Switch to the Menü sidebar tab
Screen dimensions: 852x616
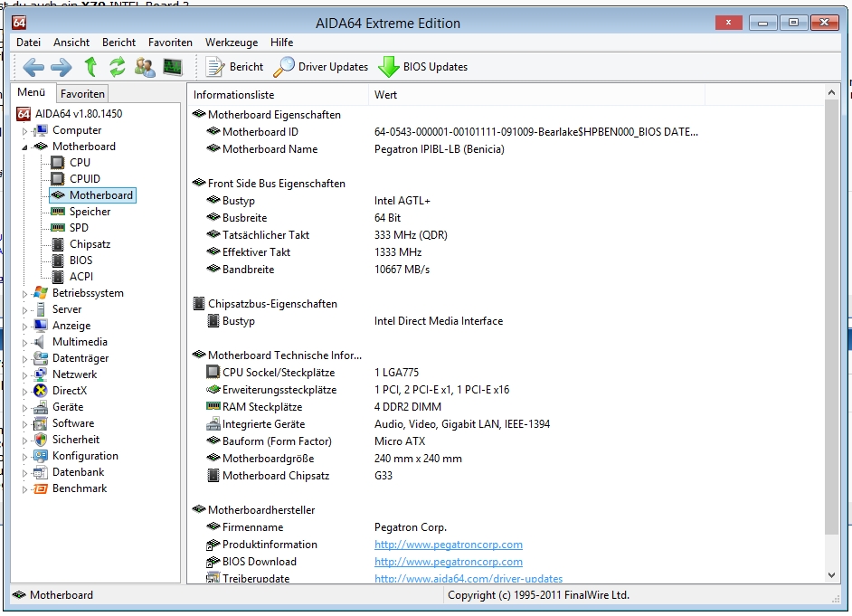[x=31, y=92]
